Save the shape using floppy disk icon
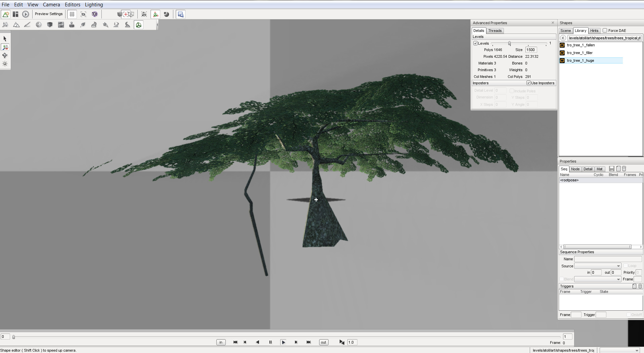The image size is (644, 353). [x=612, y=169]
